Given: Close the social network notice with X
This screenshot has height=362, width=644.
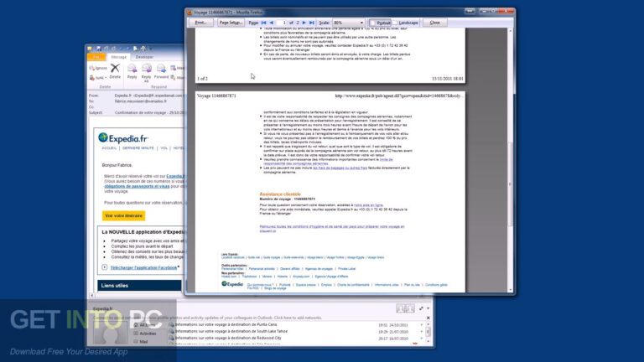Looking at the screenshot, I should click(428, 318).
